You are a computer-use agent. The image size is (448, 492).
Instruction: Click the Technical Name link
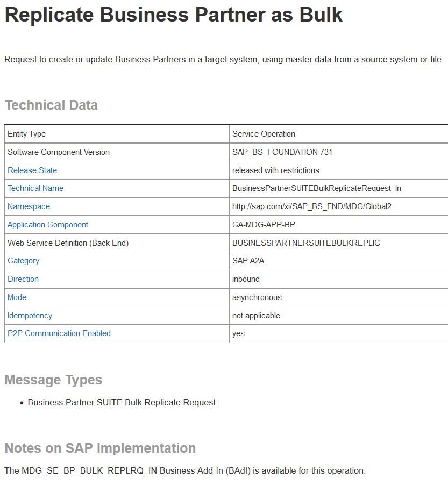(35, 188)
